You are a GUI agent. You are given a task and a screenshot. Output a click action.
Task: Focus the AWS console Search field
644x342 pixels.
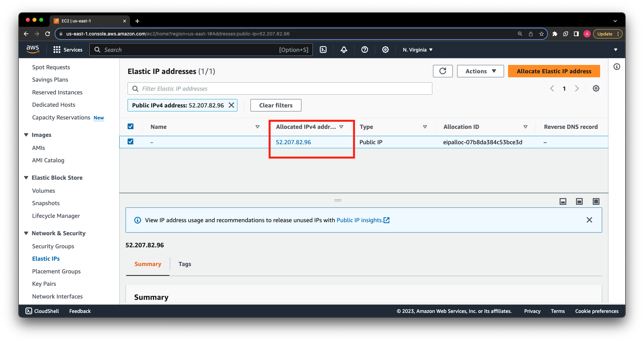pyautogui.click(x=201, y=50)
